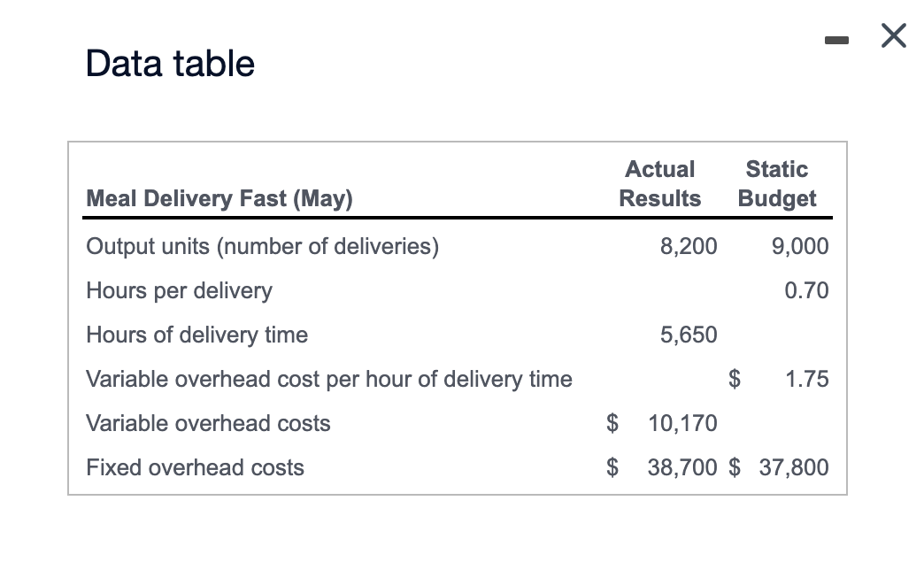924x570 pixels.
Task: Click the Variable overhead costs row label
Action: pos(208,424)
